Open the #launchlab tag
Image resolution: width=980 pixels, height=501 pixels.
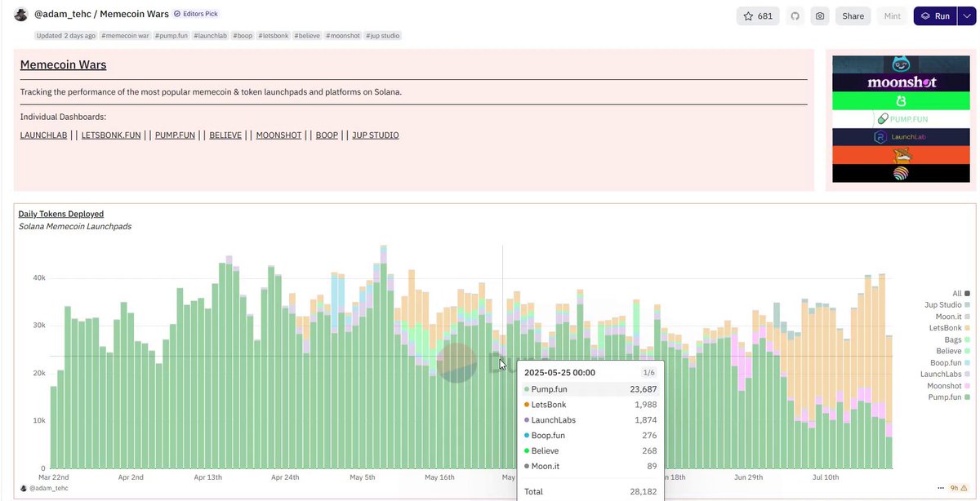[x=211, y=36]
